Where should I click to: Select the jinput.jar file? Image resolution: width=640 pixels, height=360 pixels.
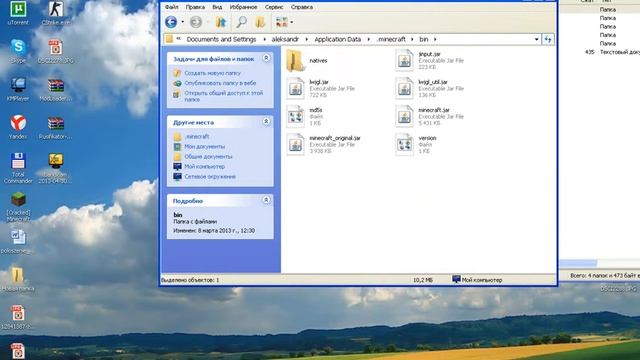429,60
